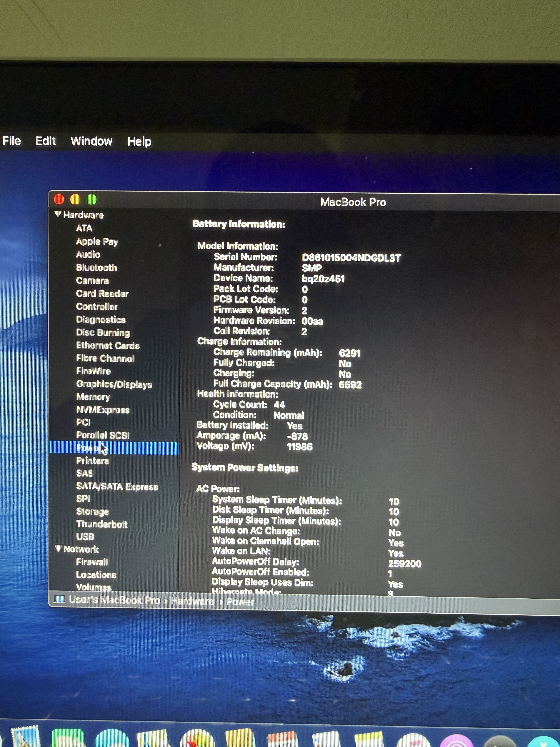
Task: Select Diagnostics in the sidebar
Action: [x=101, y=319]
